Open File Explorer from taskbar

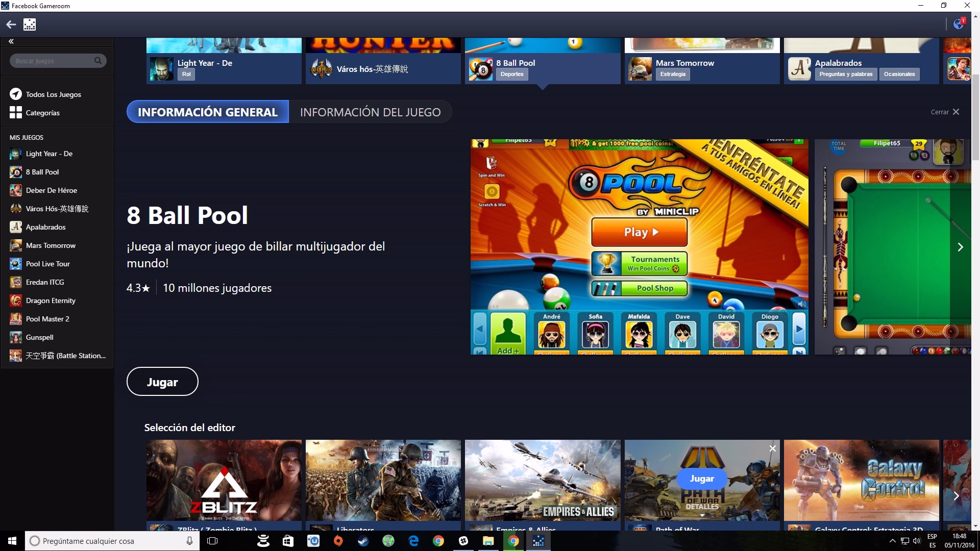488,541
